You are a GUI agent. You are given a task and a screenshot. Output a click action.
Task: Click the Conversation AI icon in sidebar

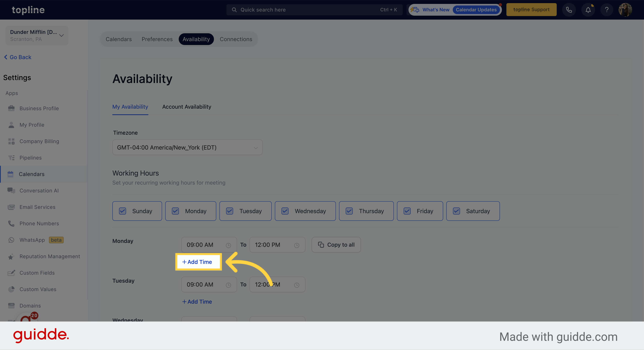12,190
